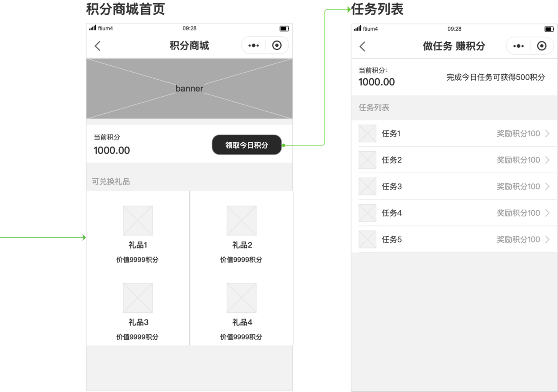Select the 任务2 label
Screen dimensions: 558x392
point(391,160)
